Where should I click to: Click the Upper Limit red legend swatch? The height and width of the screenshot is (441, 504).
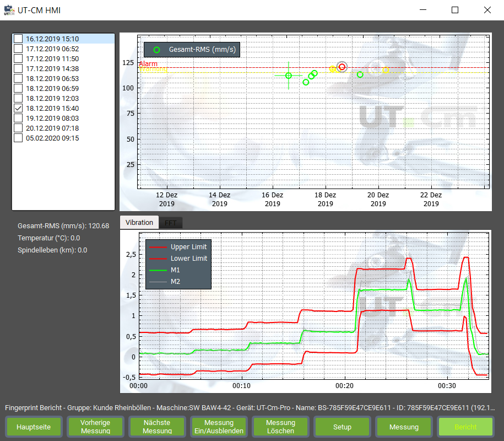(158, 247)
